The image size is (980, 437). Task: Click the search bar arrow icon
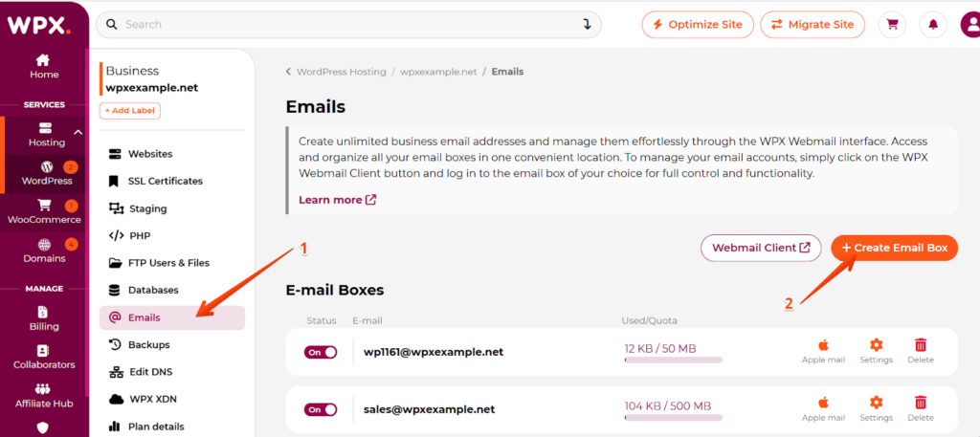click(x=587, y=25)
